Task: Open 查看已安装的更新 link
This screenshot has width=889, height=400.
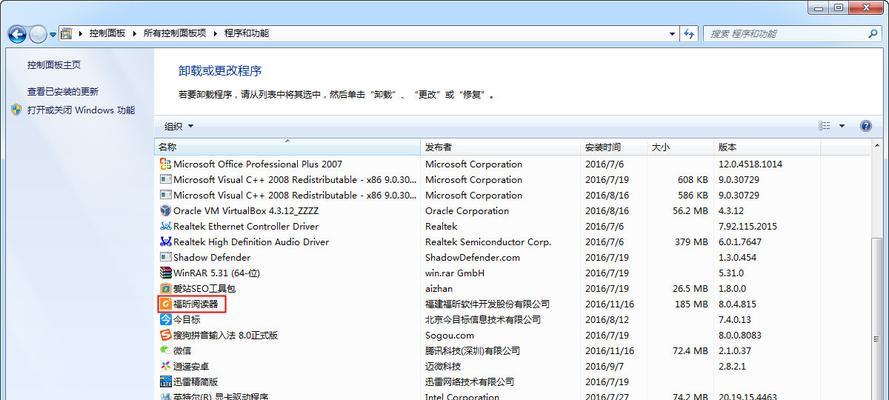Action: click(63, 91)
